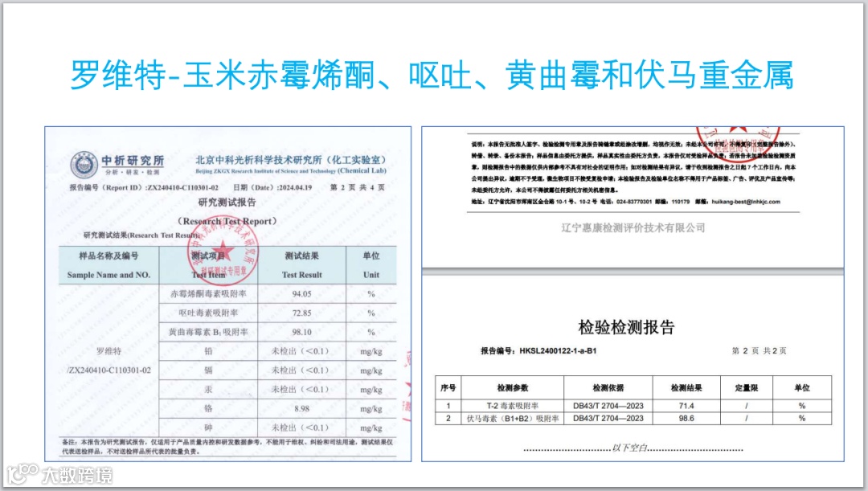Click the 第 2 页 共 4 页 page indicator
Image resolution: width=868 pixels, height=491 pixels.
tap(357, 188)
